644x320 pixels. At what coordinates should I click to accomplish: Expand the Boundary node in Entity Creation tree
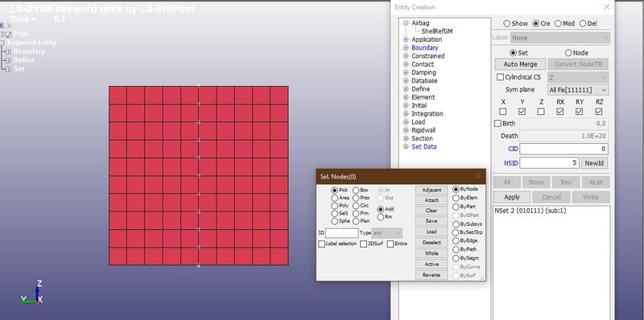[406, 48]
